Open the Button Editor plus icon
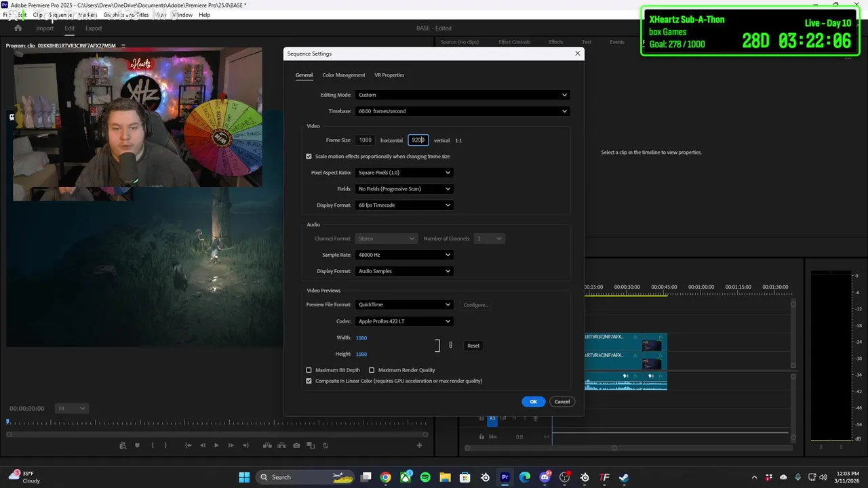The image size is (868, 488). coord(419,445)
